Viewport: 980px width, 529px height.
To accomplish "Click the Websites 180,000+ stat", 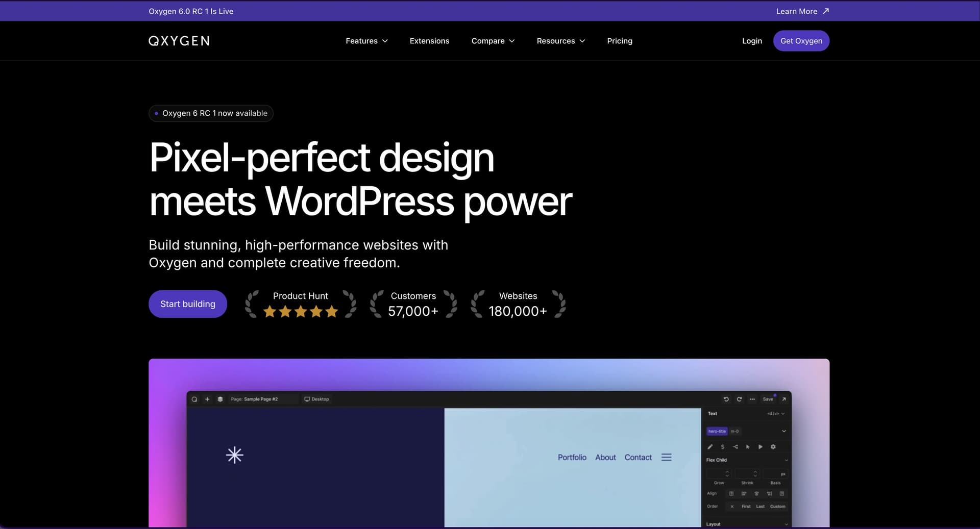I will click(518, 304).
